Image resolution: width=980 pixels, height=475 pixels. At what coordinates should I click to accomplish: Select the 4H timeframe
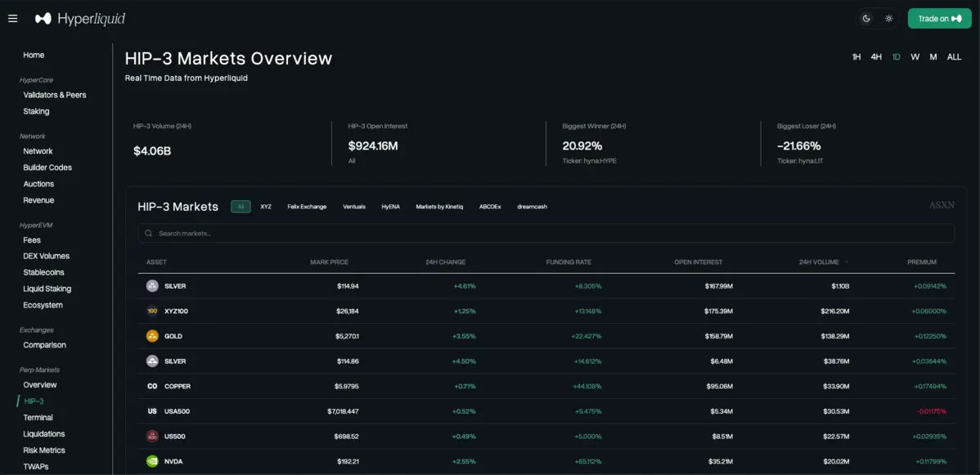coord(876,57)
